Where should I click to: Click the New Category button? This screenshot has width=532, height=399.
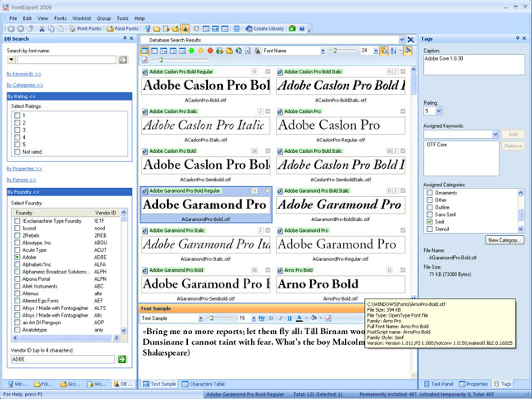505,240
